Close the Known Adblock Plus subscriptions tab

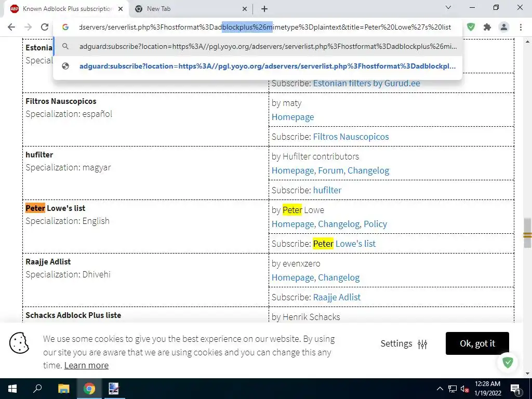click(x=121, y=9)
